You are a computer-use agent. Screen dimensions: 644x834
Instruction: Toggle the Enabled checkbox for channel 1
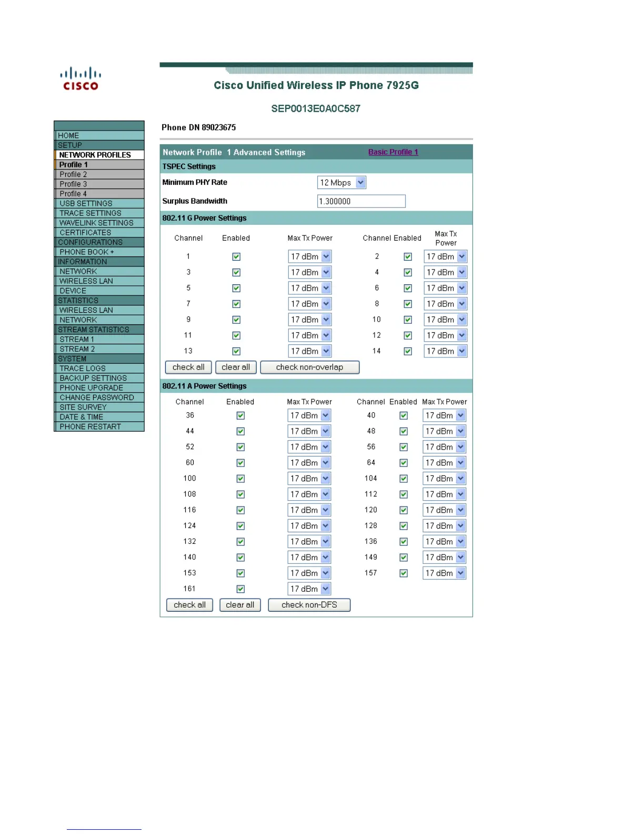236,256
